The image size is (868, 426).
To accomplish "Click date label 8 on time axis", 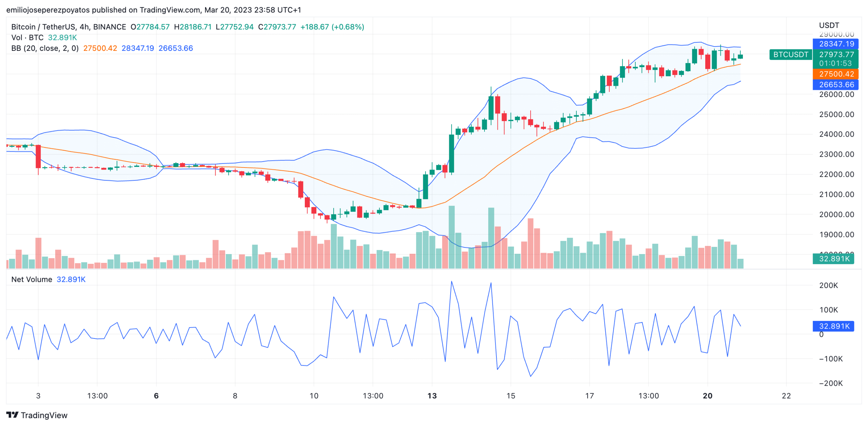I will (x=235, y=395).
